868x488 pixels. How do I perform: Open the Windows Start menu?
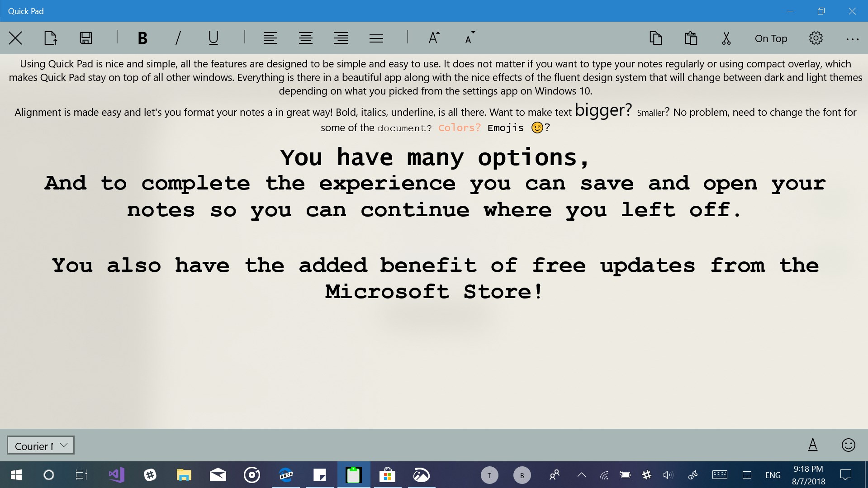click(16, 475)
